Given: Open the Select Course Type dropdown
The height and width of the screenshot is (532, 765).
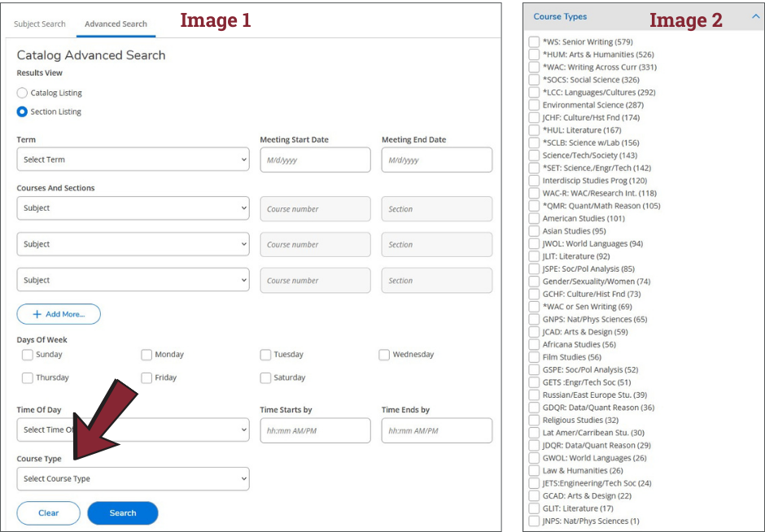Looking at the screenshot, I should click(x=133, y=478).
